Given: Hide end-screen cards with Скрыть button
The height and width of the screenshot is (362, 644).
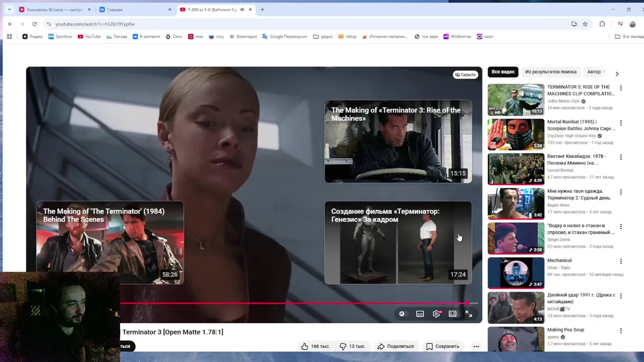Looking at the screenshot, I should click(465, 74).
